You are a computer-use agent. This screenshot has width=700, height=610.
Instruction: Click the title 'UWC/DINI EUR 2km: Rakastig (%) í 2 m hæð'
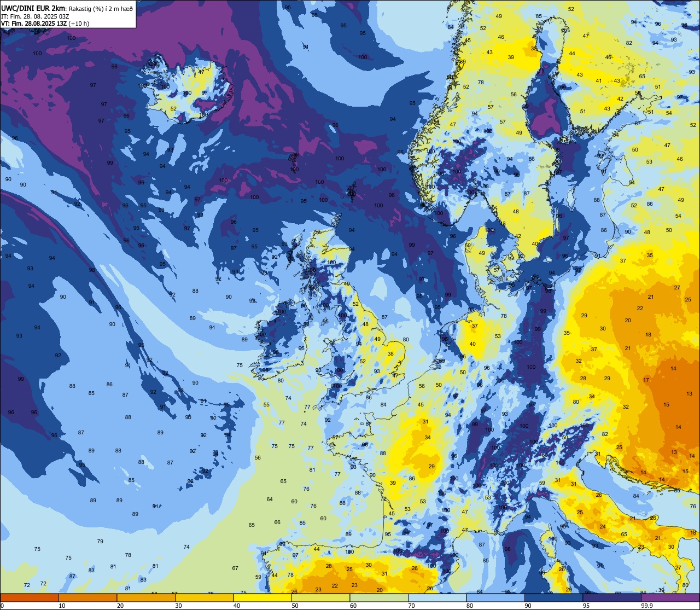[x=67, y=8]
